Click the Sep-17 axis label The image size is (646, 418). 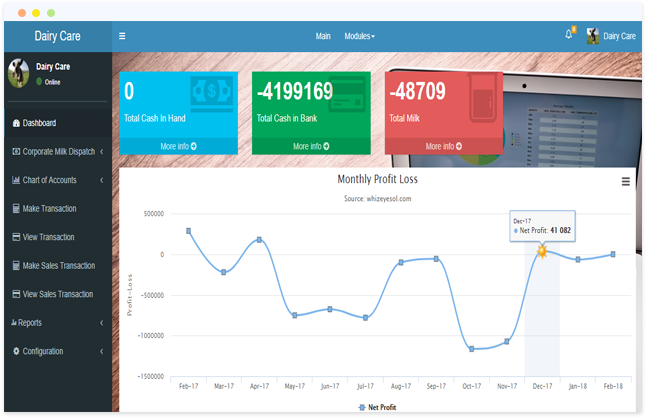click(x=436, y=386)
